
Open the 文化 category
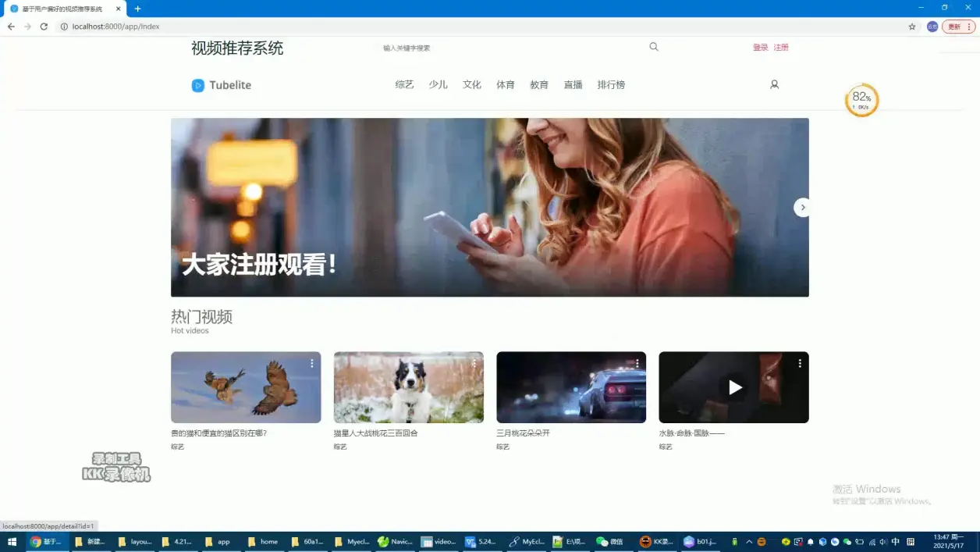(472, 85)
